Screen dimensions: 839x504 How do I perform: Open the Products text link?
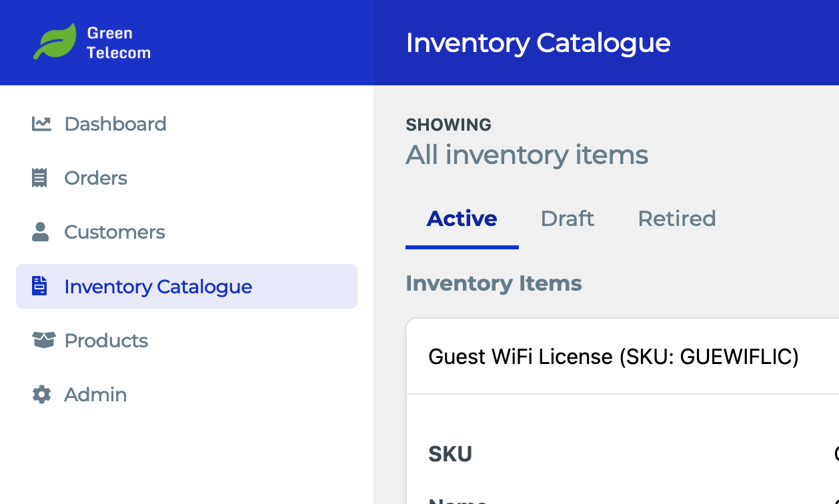click(x=106, y=341)
